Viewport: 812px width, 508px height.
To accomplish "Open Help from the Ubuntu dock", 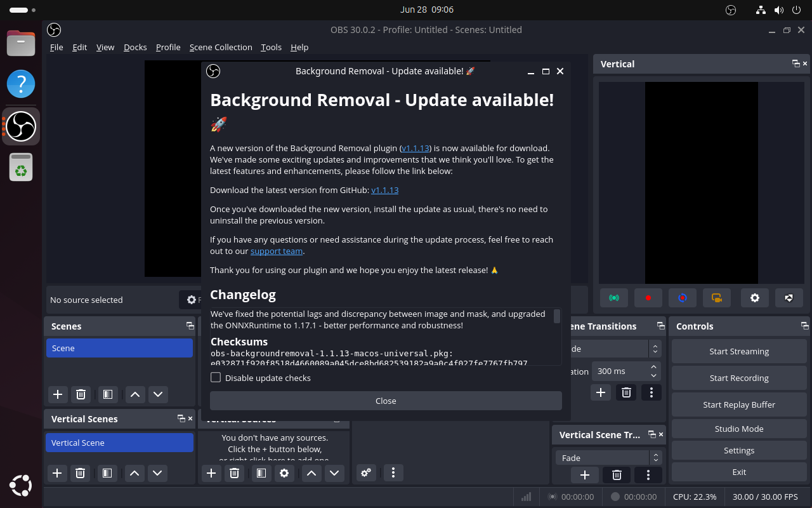I will coord(21,84).
